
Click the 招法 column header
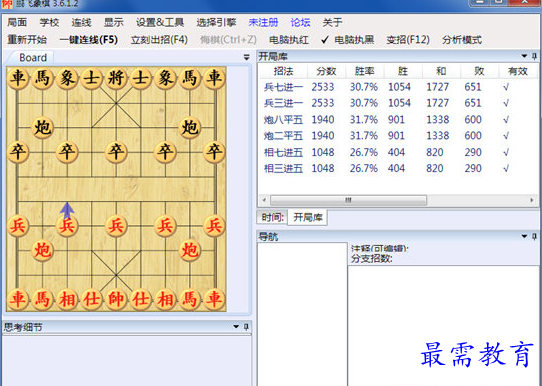click(x=283, y=71)
